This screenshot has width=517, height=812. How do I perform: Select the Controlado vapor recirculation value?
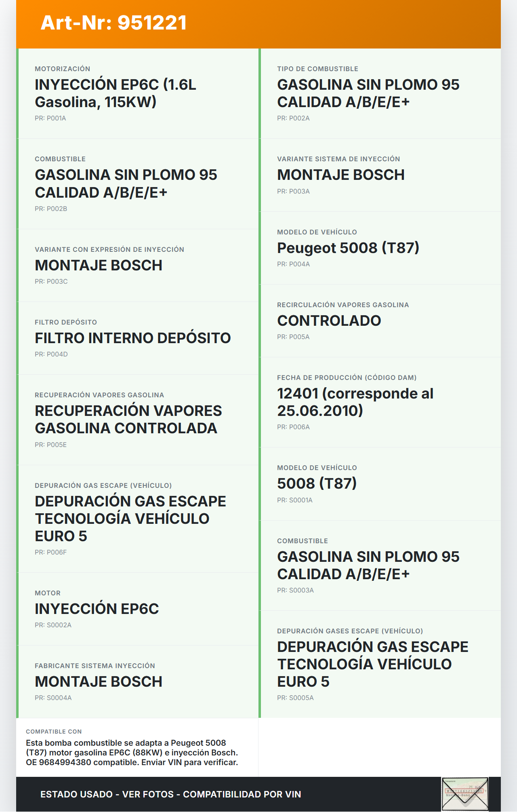(329, 321)
